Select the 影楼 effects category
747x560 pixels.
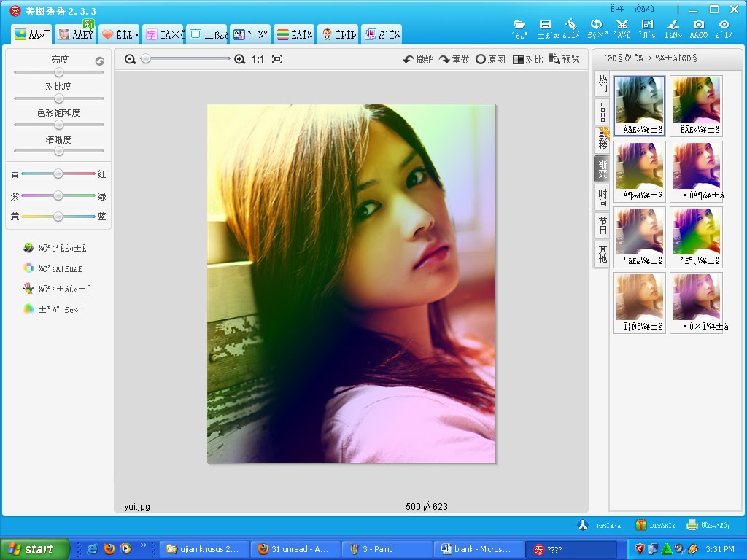point(603,139)
